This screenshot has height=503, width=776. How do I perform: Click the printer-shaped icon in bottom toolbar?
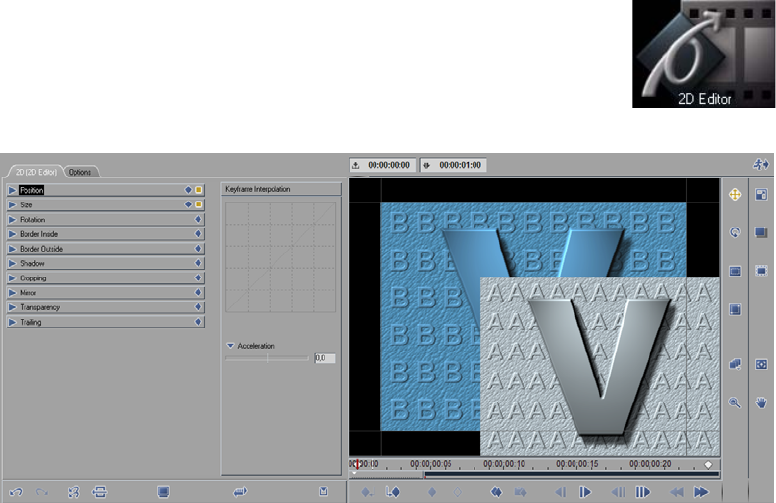[x=99, y=492]
